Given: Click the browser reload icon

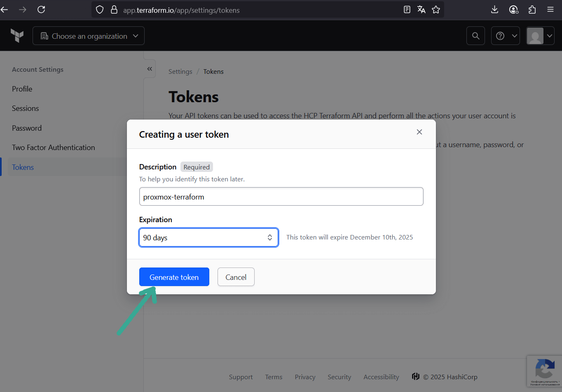Looking at the screenshot, I should [41, 9].
